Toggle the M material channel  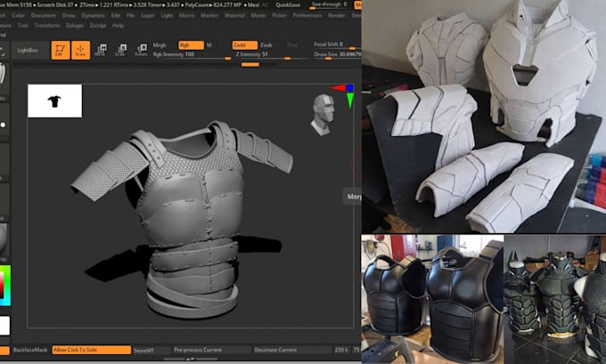tap(209, 45)
